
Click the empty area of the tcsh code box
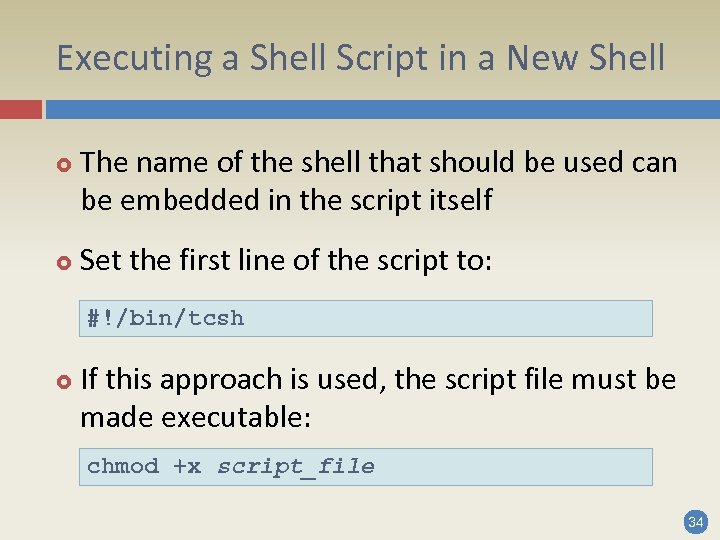click(450, 319)
